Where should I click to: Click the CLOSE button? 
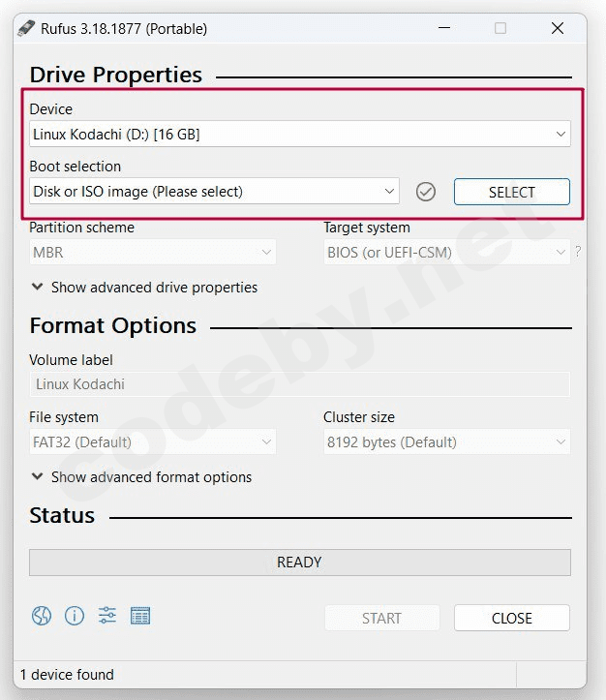click(512, 619)
